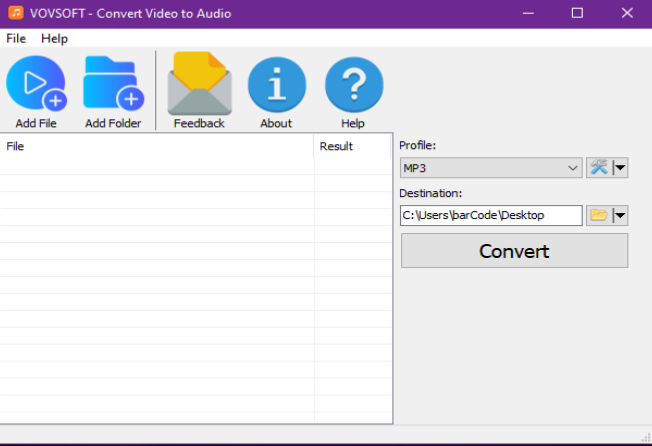Click the Convert button
The height and width of the screenshot is (446, 652).
click(x=514, y=251)
